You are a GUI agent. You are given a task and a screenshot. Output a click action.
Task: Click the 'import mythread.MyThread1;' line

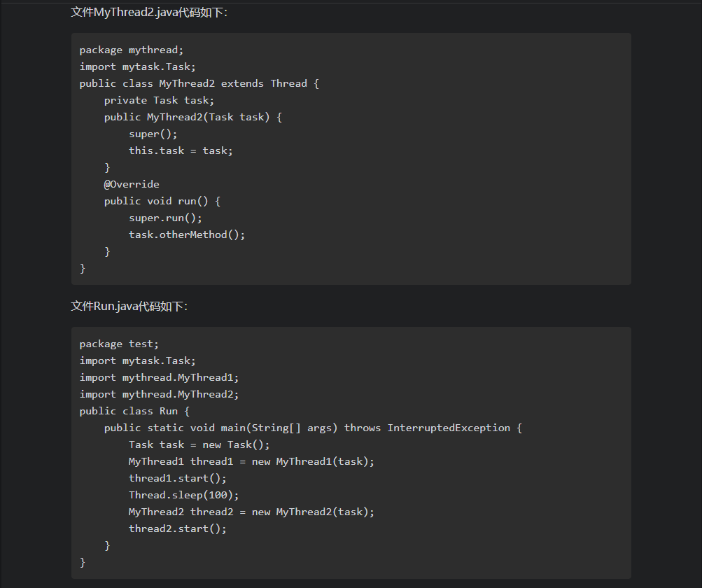click(159, 377)
